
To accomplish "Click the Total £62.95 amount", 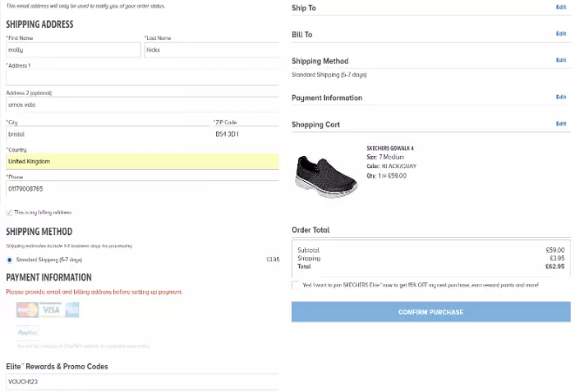I will (x=555, y=267).
